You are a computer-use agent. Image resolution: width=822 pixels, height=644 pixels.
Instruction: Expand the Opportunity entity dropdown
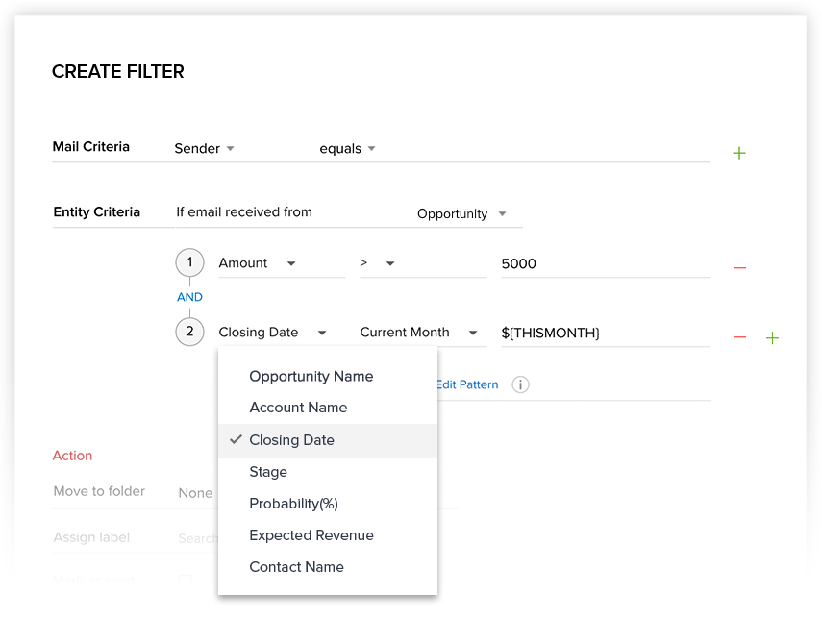click(x=461, y=214)
